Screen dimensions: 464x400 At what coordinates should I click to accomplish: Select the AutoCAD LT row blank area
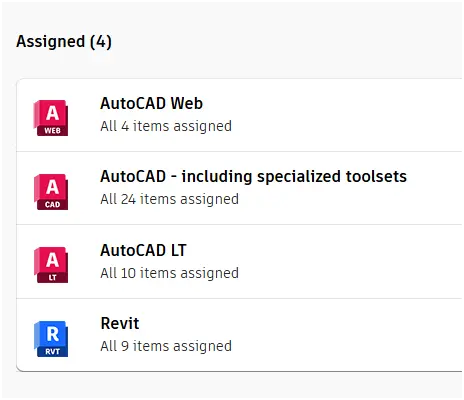pos(347,262)
